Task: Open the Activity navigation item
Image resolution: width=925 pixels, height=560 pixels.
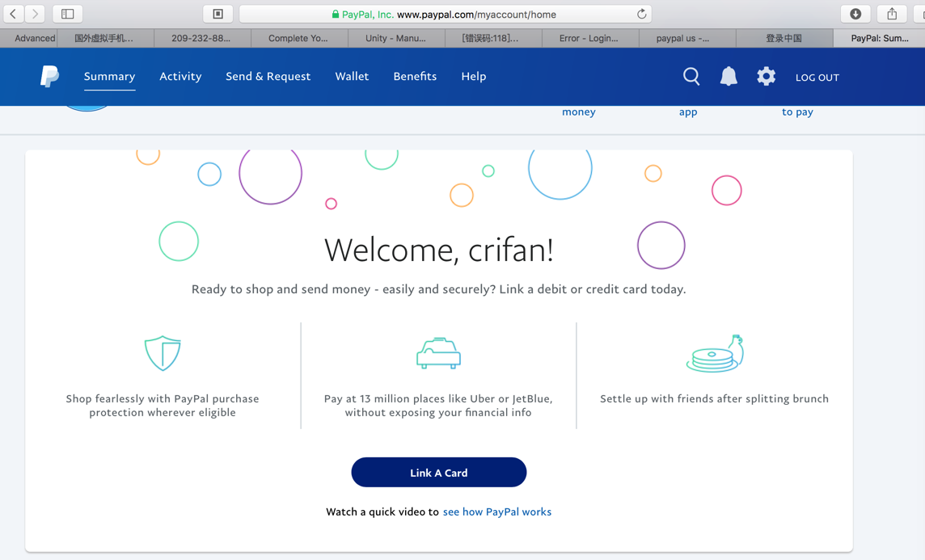Action: 180,76
